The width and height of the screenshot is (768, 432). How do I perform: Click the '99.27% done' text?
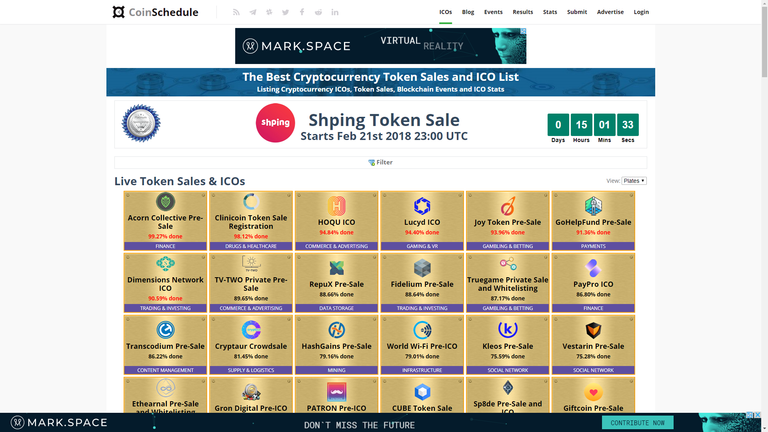pyautogui.click(x=166, y=237)
